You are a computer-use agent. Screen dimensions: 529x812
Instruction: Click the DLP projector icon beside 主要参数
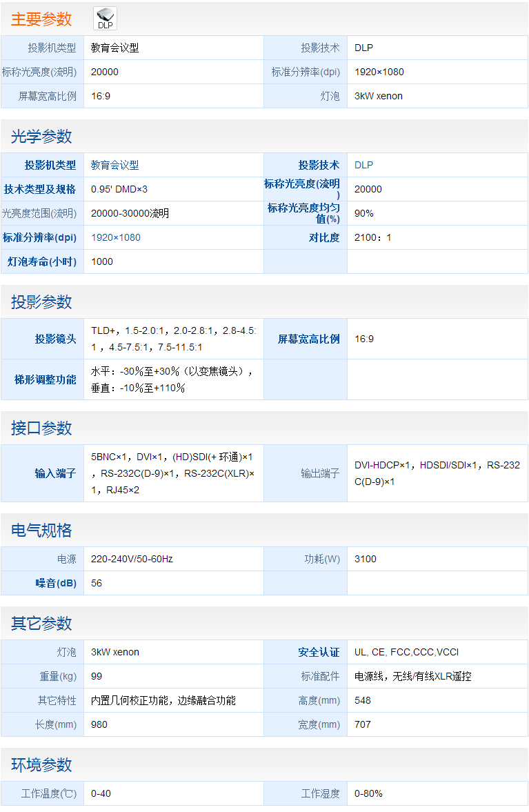(105, 19)
